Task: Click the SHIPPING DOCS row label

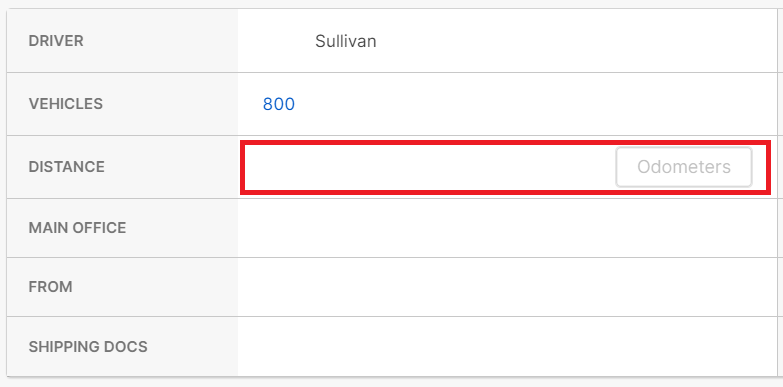Action: [x=88, y=347]
